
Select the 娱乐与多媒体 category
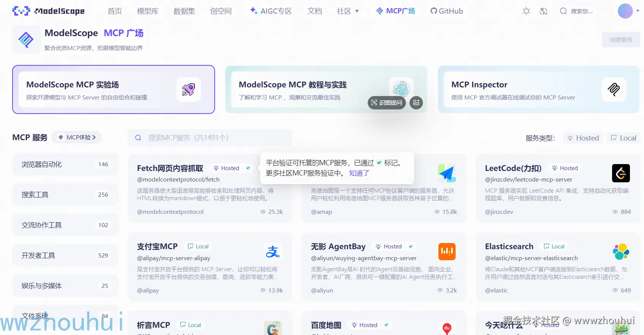tap(65, 286)
